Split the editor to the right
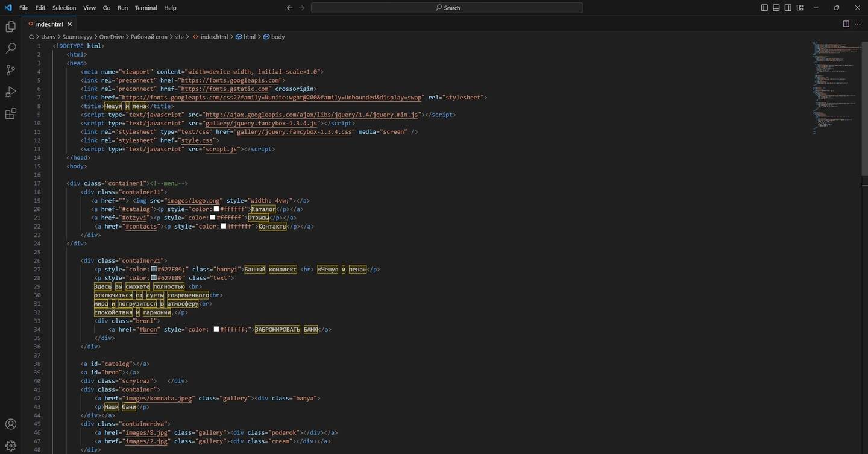The width and height of the screenshot is (868, 454). [x=846, y=24]
